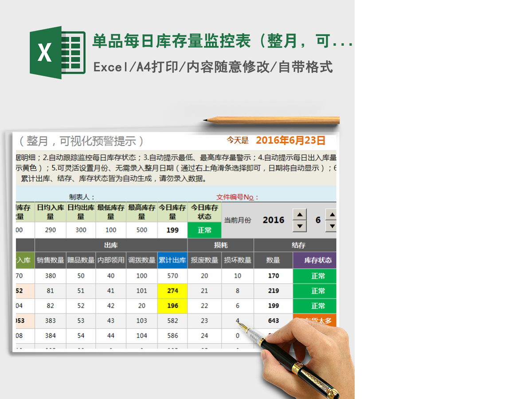Select the 今日库存量 header cell

pyautogui.click(x=172, y=212)
